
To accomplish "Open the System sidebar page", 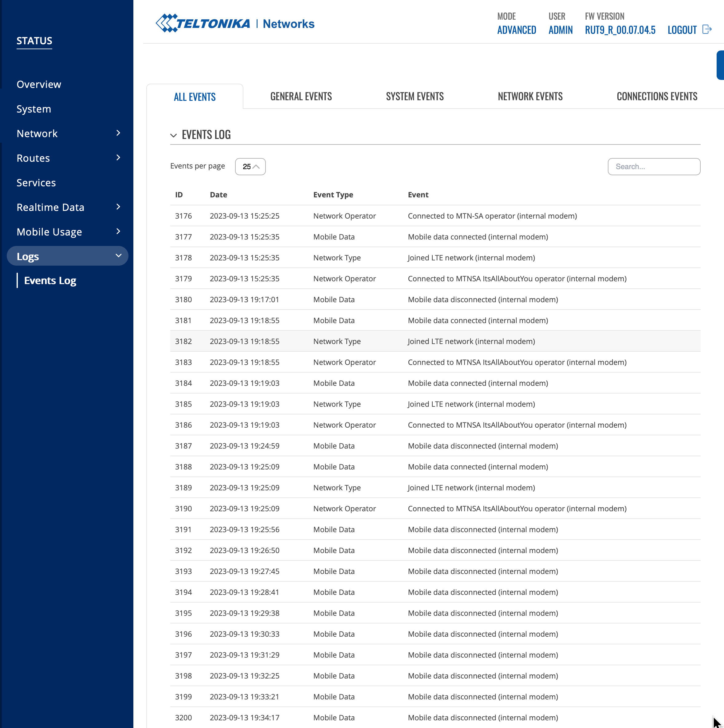I will coord(34,109).
